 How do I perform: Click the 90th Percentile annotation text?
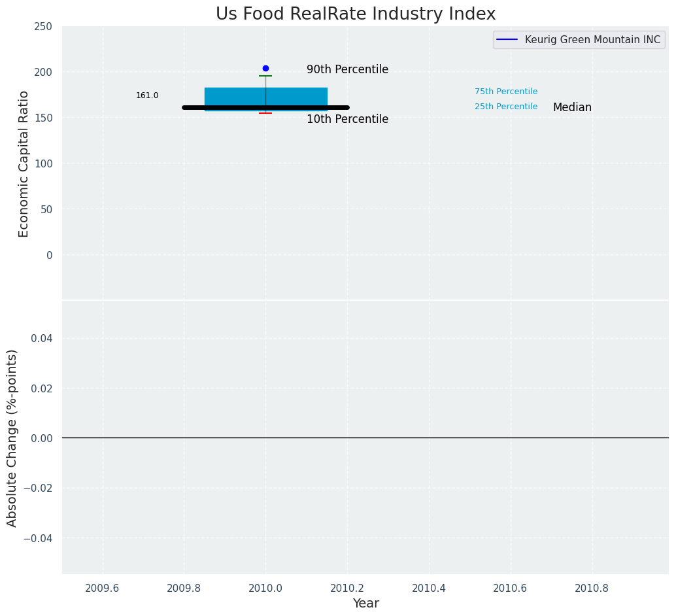[x=347, y=69]
